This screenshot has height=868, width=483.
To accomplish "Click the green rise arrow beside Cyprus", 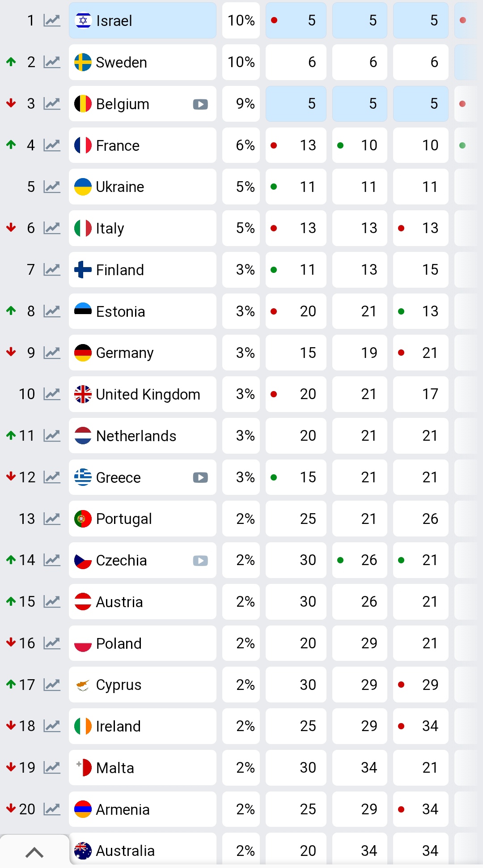I will [x=11, y=685].
